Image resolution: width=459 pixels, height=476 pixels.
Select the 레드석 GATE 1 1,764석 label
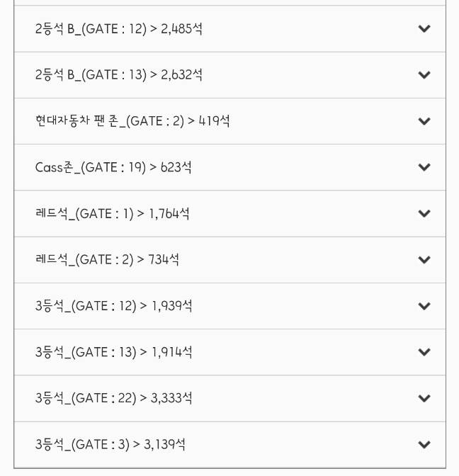(112, 214)
